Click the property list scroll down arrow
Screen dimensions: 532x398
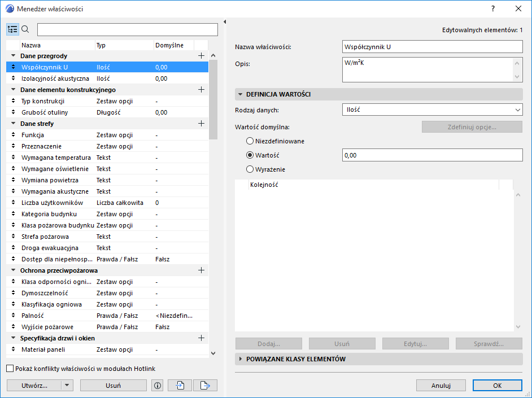click(213, 353)
